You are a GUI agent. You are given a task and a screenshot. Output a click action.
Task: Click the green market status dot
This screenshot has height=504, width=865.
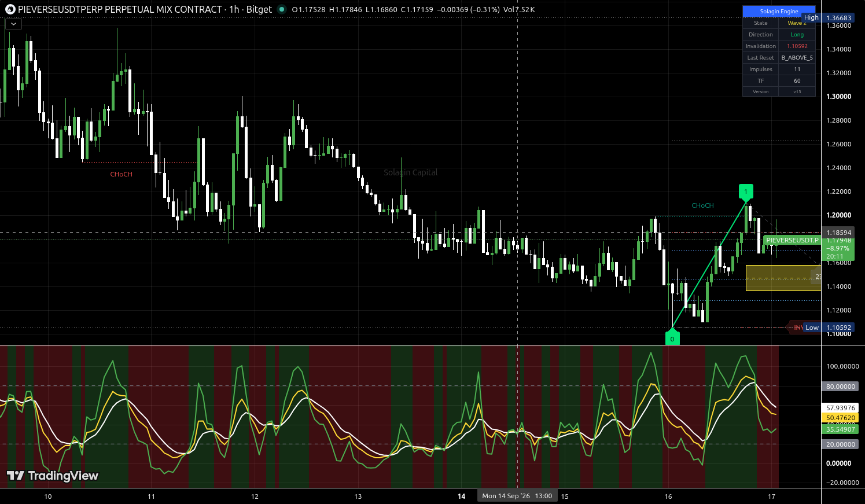click(282, 9)
